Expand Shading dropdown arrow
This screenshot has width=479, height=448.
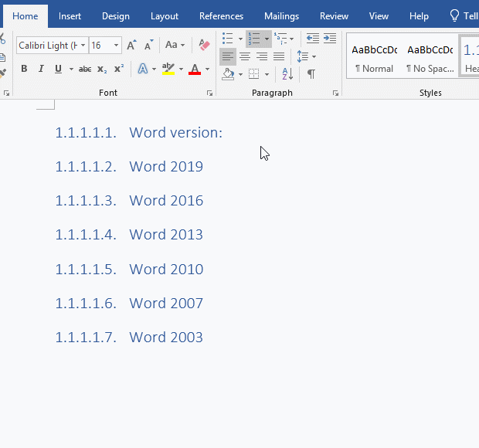pos(241,74)
